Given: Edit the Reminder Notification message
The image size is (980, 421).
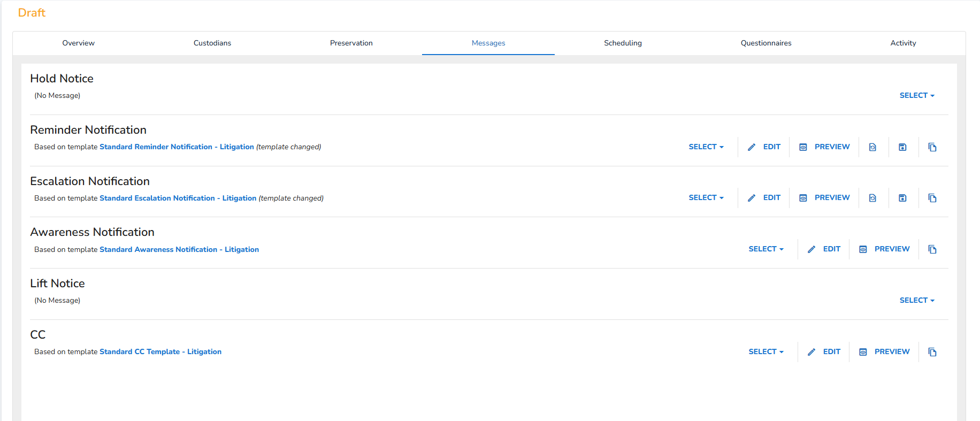Looking at the screenshot, I should pyautogui.click(x=764, y=147).
